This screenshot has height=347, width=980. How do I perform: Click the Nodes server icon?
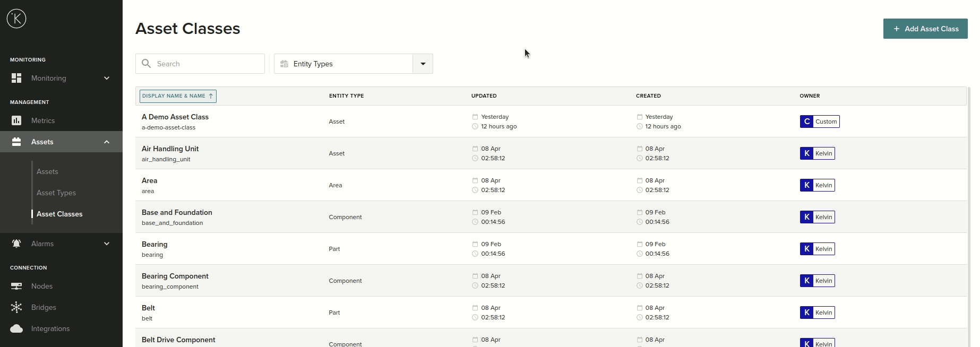[16, 286]
